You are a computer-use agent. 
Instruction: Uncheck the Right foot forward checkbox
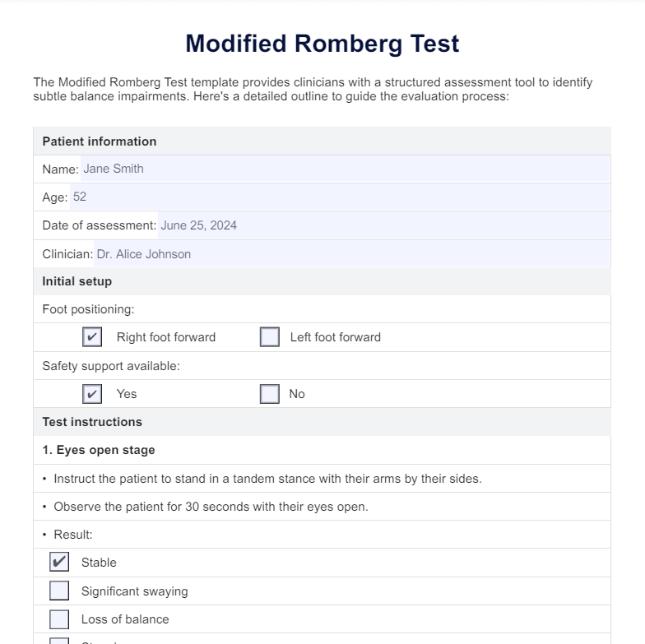click(x=92, y=337)
